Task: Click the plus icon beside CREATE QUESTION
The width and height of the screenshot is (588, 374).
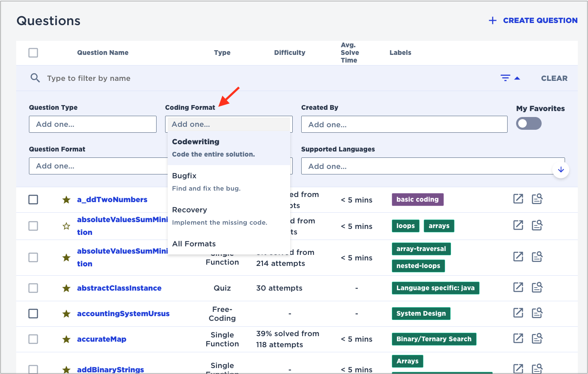Action: click(492, 20)
